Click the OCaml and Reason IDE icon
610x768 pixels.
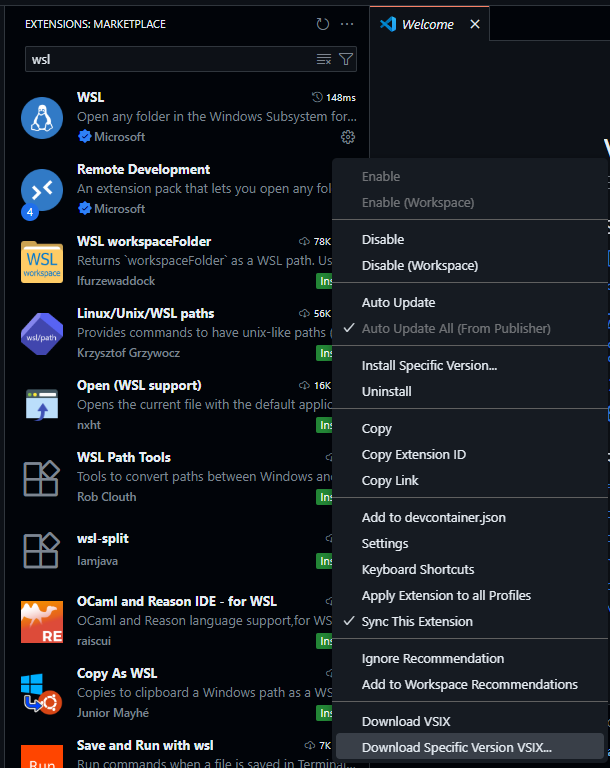42,622
